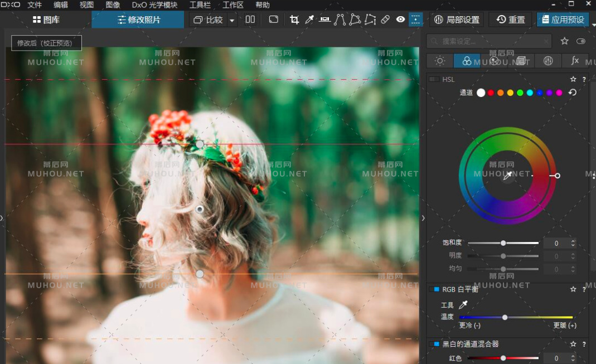Select the force parallels perspective tool
This screenshot has width=596, height=364.
(340, 20)
